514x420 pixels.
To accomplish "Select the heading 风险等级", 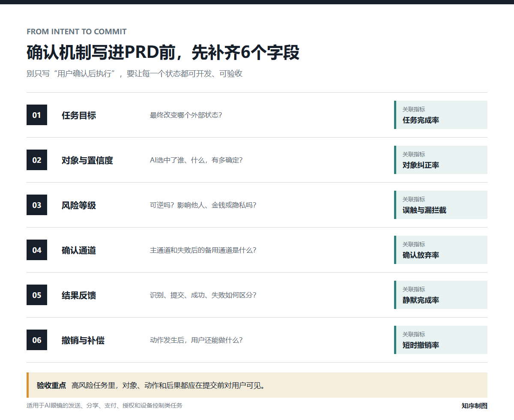I will coord(79,205).
